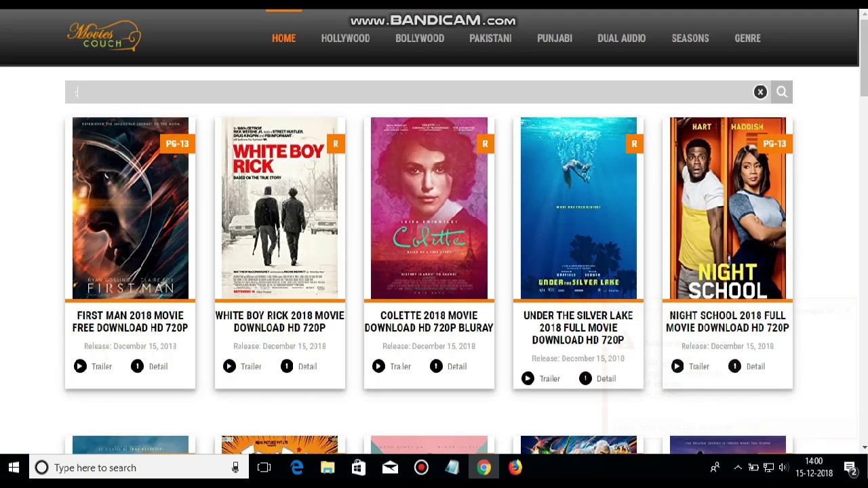868x488 pixels.
Task: Open Night School 2018 title link
Action: tap(728, 321)
